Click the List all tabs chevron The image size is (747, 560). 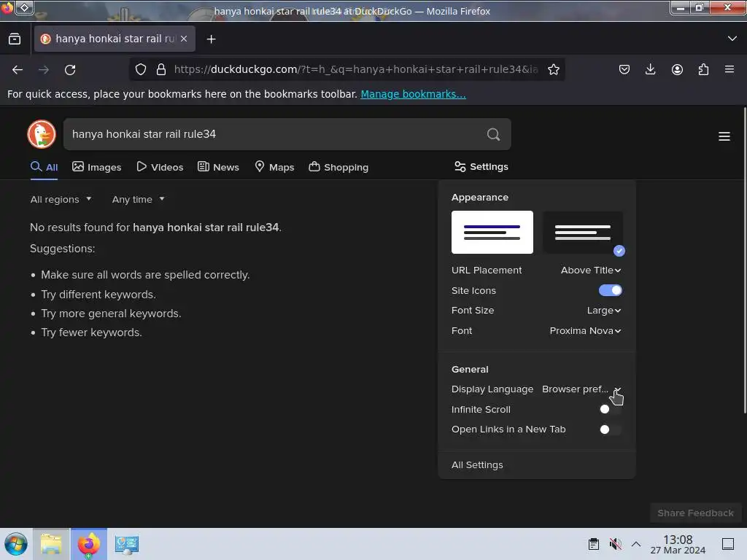[732, 39]
